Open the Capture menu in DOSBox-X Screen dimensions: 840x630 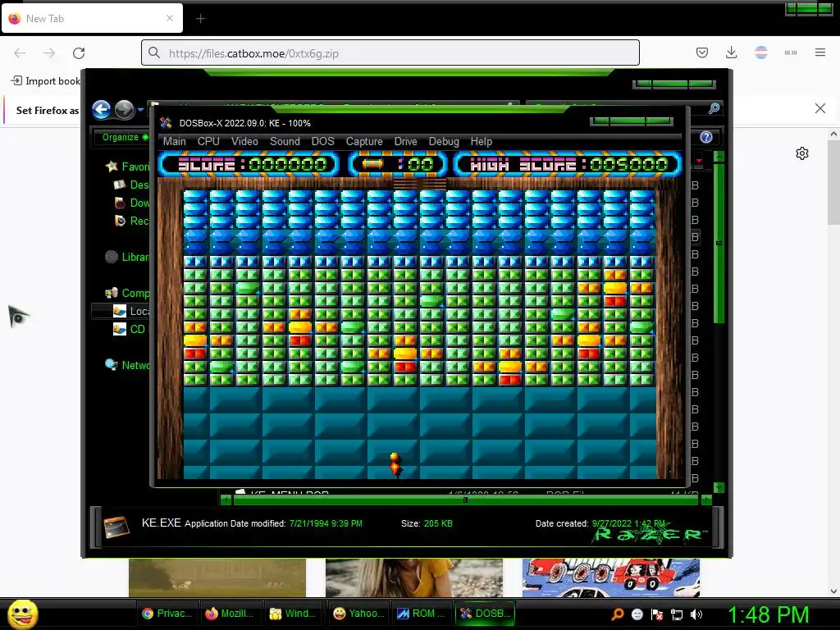click(x=364, y=141)
